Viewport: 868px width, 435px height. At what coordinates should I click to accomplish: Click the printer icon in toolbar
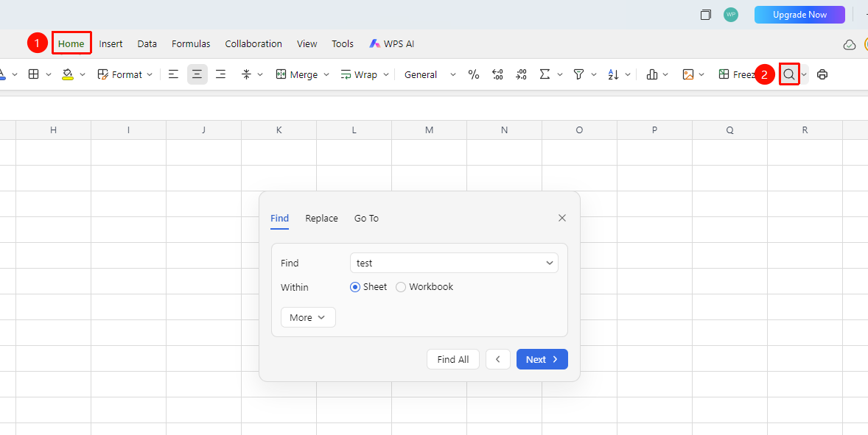tap(822, 74)
